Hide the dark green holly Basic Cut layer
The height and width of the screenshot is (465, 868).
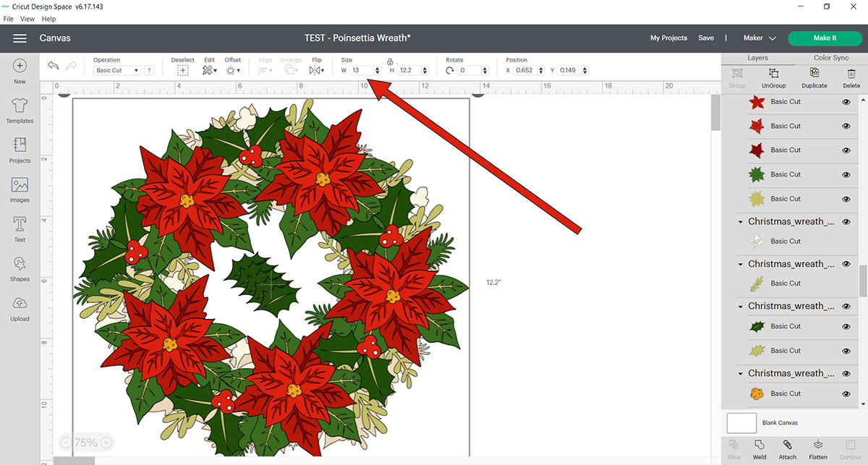pos(846,326)
